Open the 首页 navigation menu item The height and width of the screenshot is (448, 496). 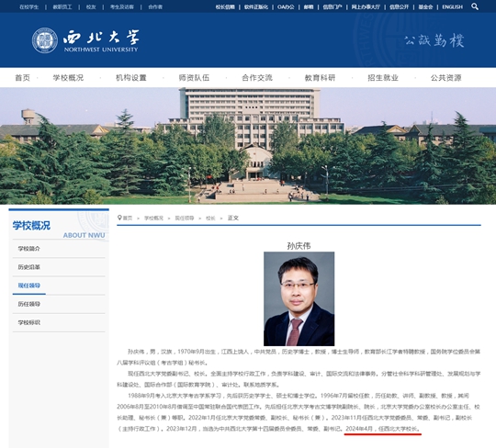[22, 78]
